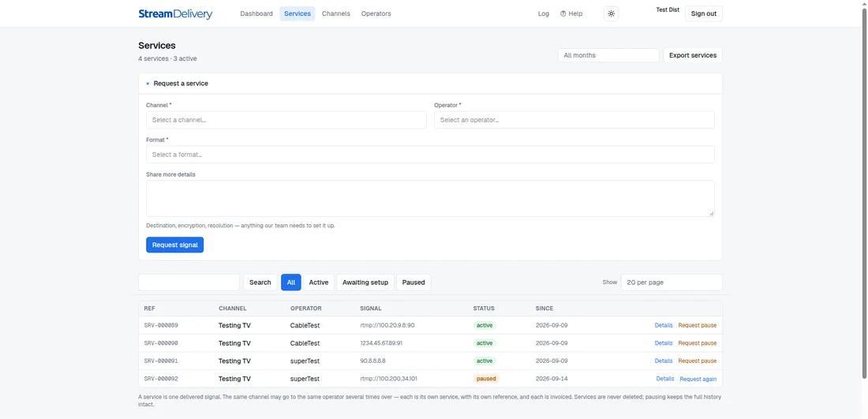The width and height of the screenshot is (868, 419).
Task: Open the 20 per page dropdown
Action: [672, 282]
